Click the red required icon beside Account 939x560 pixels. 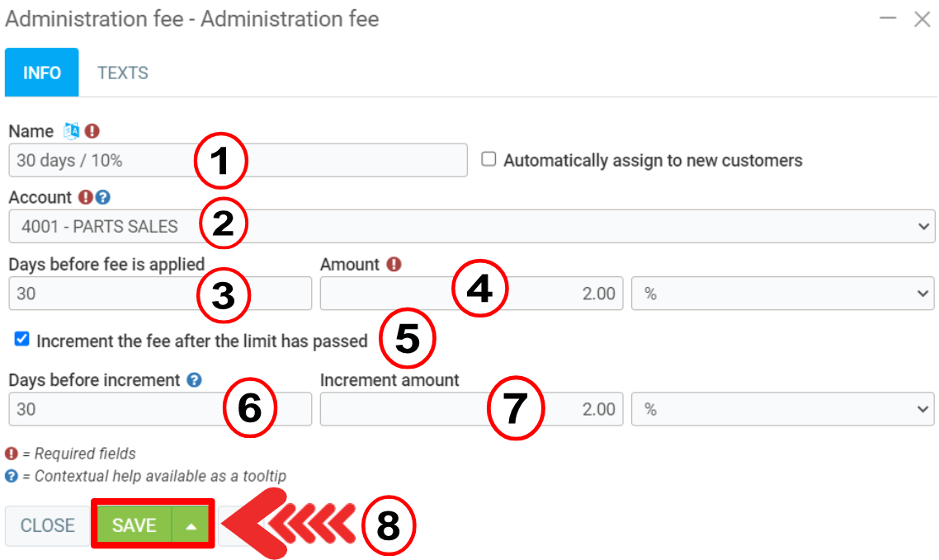click(x=85, y=198)
